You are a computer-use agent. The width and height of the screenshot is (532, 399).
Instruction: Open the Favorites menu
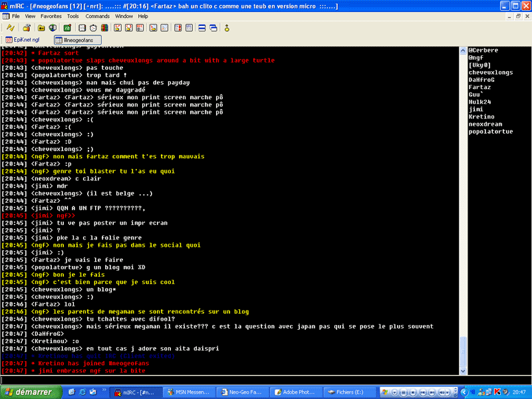(51, 15)
